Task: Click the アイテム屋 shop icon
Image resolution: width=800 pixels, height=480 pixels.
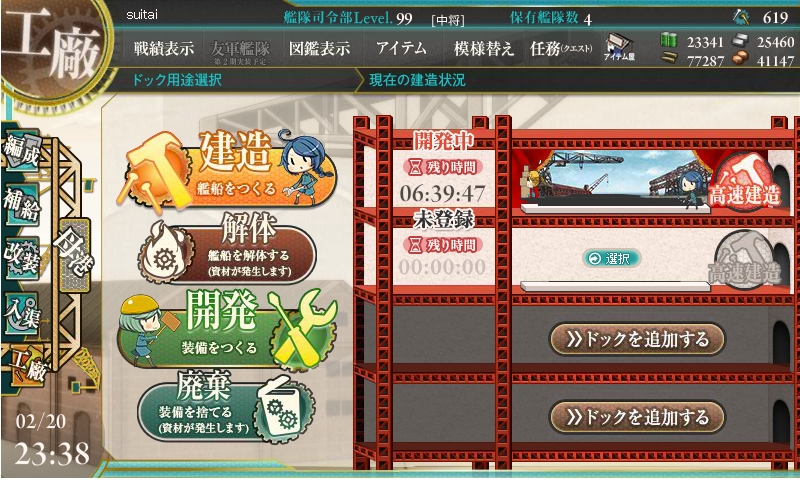Action: point(619,48)
